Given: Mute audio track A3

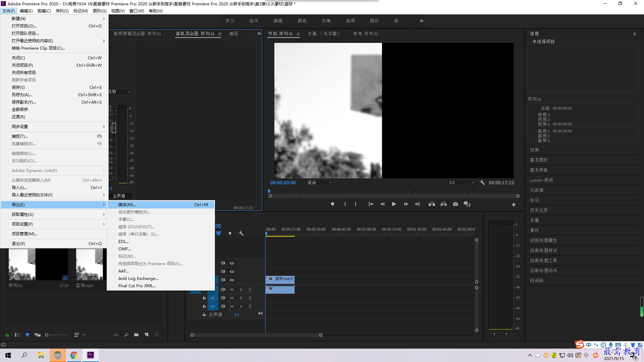Looking at the screenshot, I should tap(232, 306).
